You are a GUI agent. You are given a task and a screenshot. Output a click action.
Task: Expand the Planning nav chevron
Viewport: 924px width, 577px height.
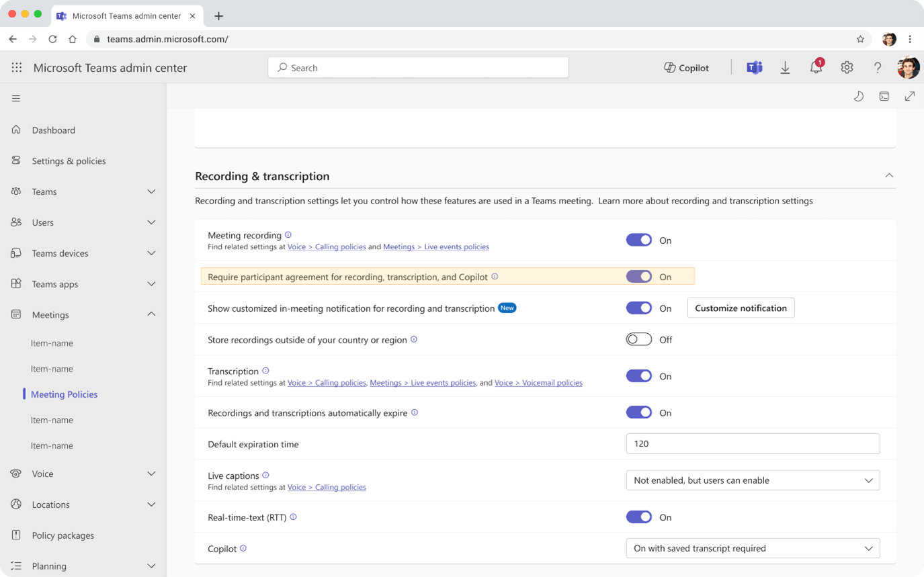point(151,566)
